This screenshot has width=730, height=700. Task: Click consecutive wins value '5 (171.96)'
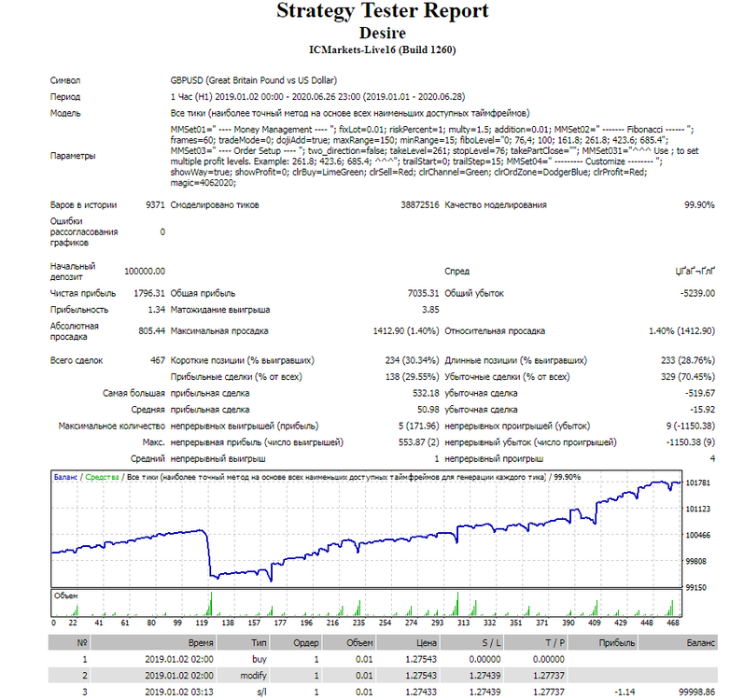click(418, 426)
